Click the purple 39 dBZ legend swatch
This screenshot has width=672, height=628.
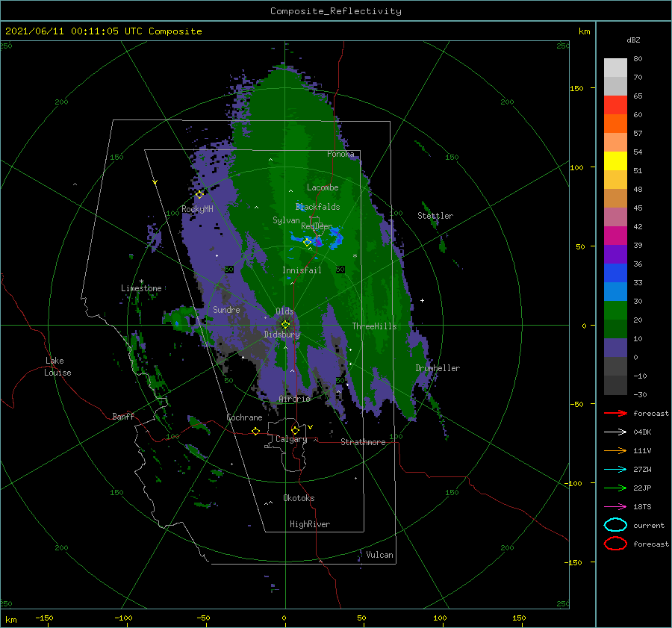tap(615, 255)
